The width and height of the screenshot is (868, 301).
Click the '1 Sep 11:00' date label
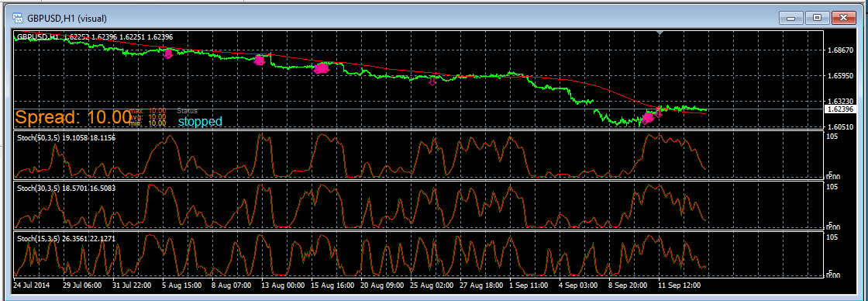pyautogui.click(x=529, y=285)
